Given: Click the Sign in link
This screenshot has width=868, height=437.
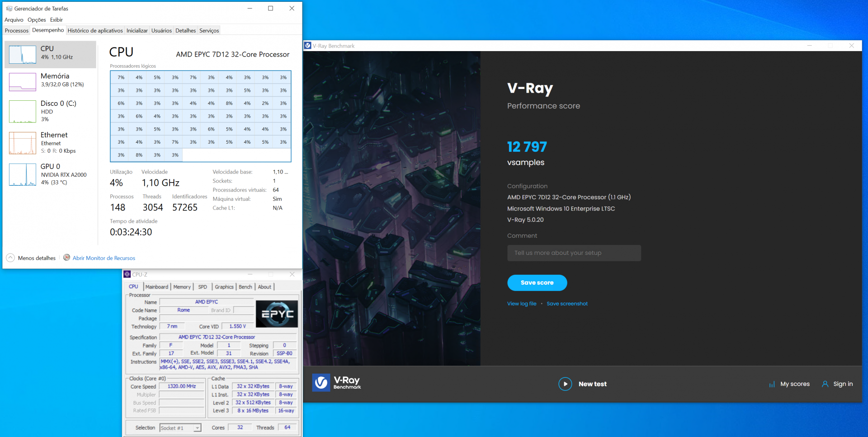Looking at the screenshot, I should pyautogui.click(x=843, y=384).
